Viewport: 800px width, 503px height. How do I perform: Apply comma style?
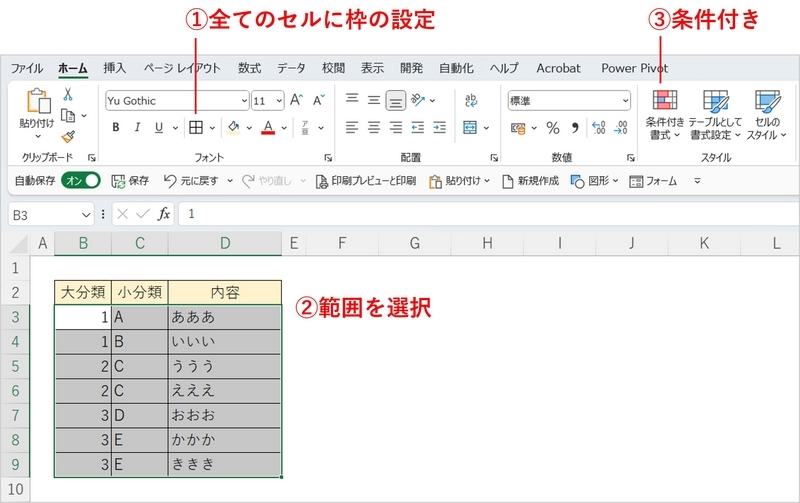[575, 128]
